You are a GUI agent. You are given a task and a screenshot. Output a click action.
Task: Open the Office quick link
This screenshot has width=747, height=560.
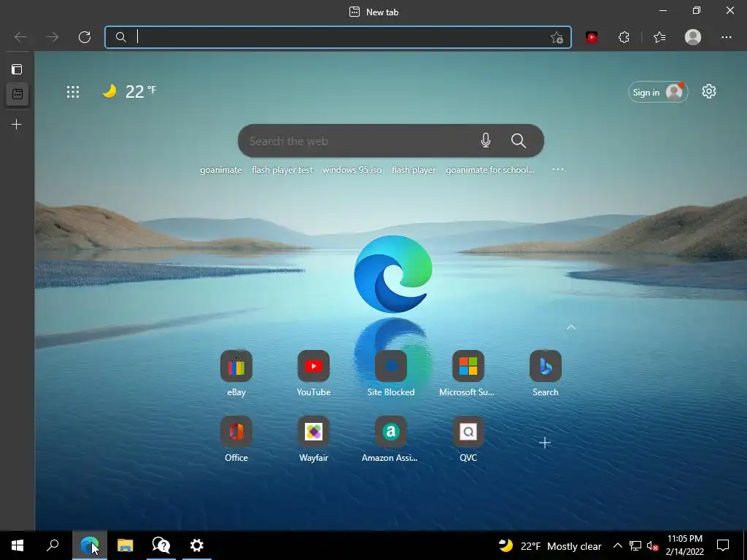click(x=236, y=439)
